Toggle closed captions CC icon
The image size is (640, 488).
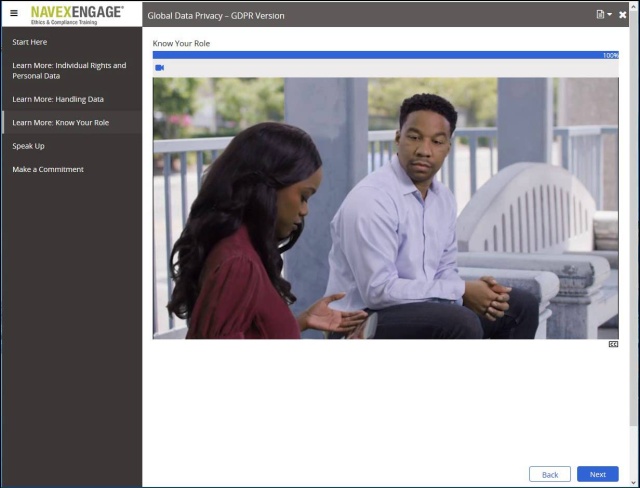(x=613, y=344)
